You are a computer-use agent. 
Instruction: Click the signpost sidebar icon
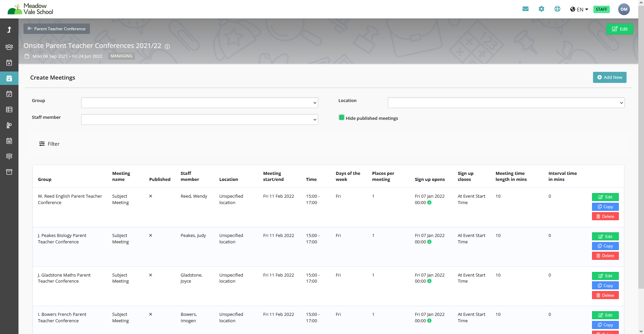9,156
